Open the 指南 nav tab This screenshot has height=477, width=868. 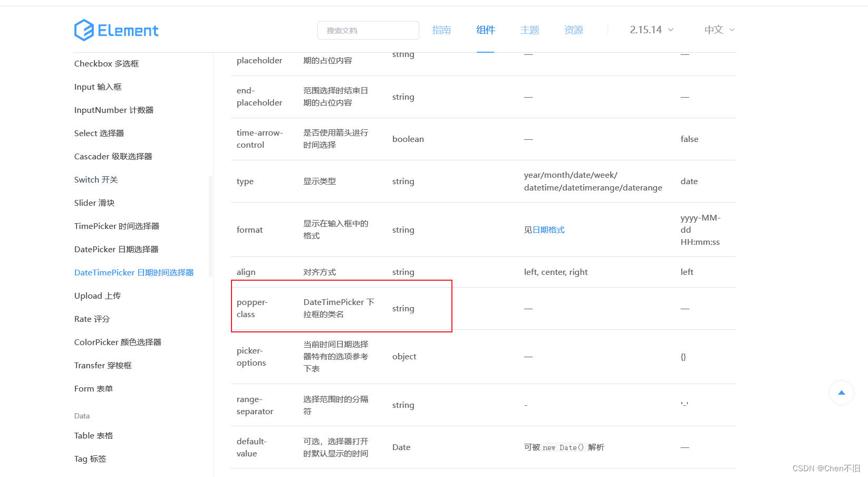(441, 30)
